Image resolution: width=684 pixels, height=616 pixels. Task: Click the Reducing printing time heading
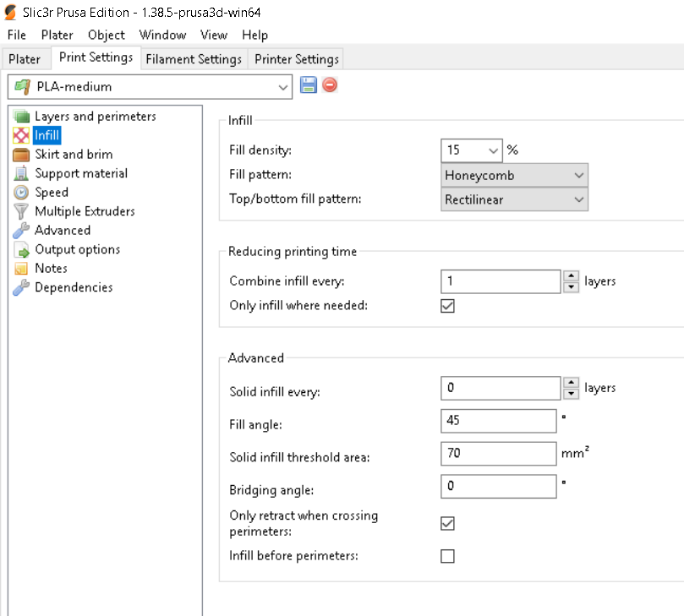click(293, 252)
